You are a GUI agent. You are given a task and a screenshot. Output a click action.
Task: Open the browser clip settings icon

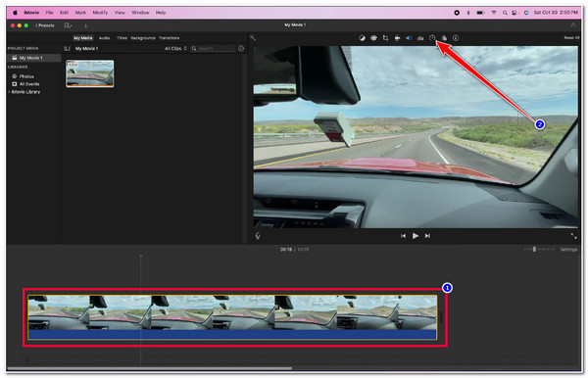click(x=241, y=48)
